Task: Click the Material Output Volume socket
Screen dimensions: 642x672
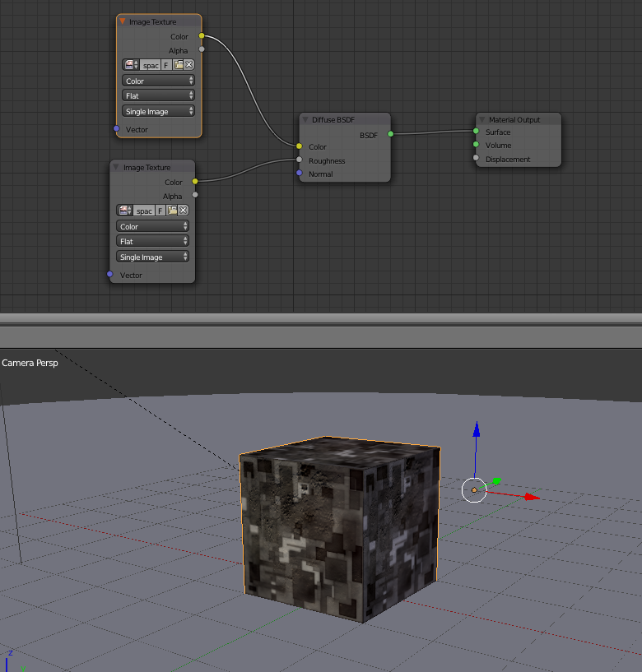Action: (x=476, y=145)
